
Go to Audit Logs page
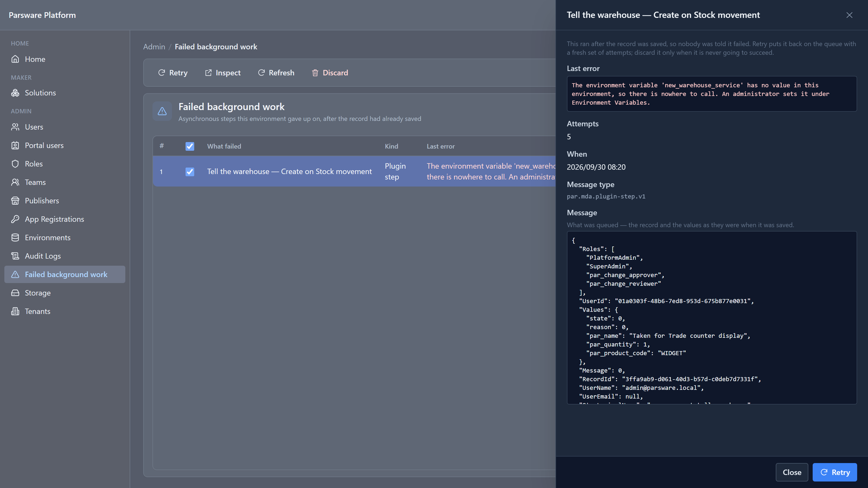[x=65, y=256]
